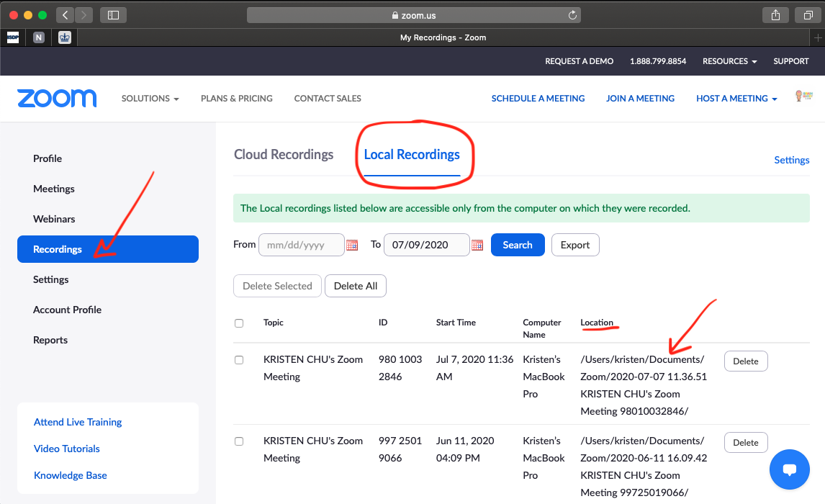Focus the From date field
825x504 pixels.
302,245
